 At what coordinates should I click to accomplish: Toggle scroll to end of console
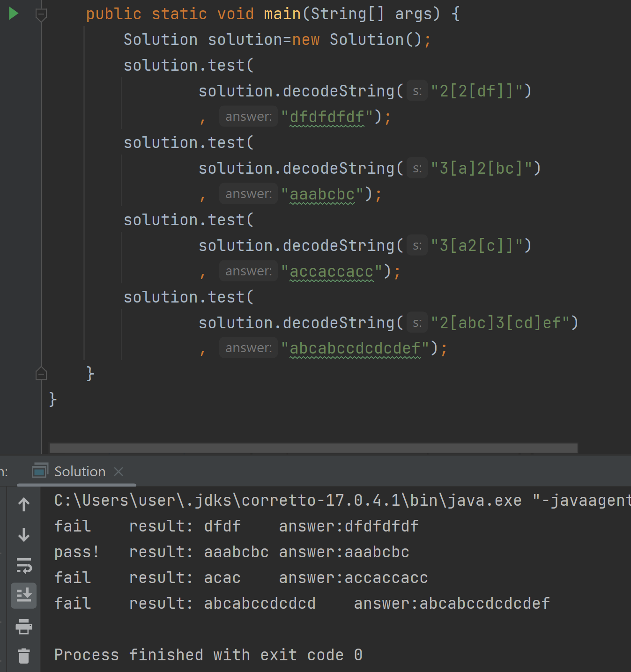click(24, 595)
